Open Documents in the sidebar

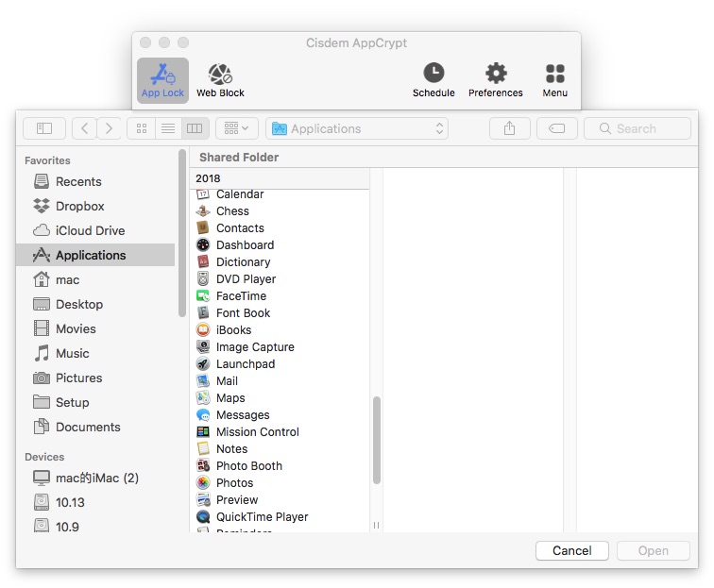[95, 428]
